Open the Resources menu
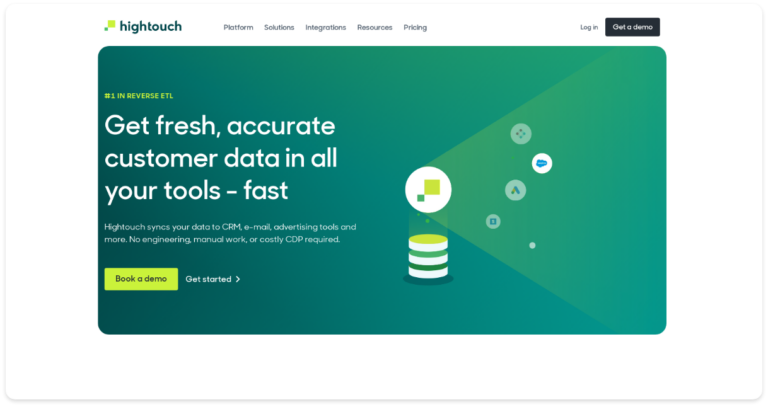This screenshot has height=407, width=768. [374, 27]
